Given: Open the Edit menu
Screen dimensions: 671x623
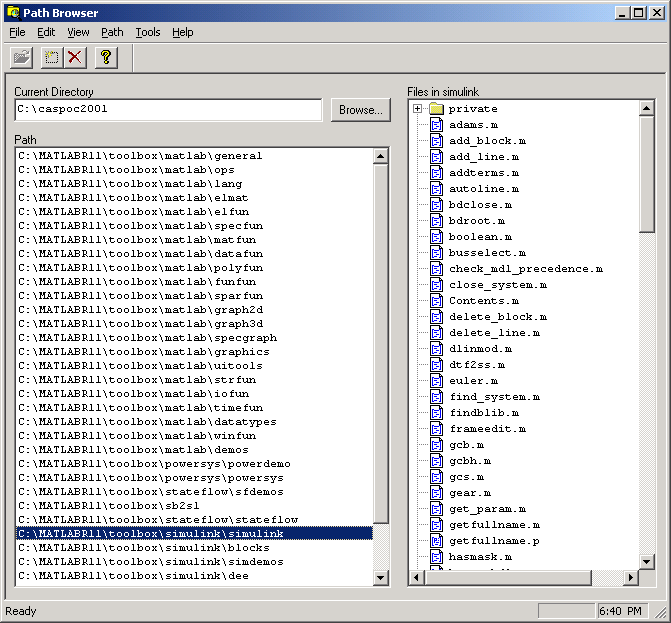Looking at the screenshot, I should tap(46, 33).
